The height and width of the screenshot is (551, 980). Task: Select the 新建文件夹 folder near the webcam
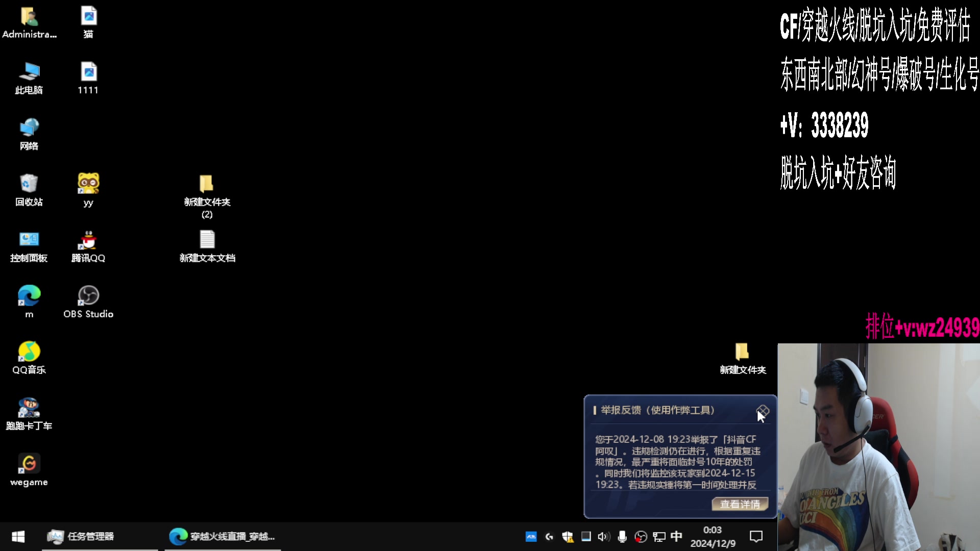click(743, 359)
